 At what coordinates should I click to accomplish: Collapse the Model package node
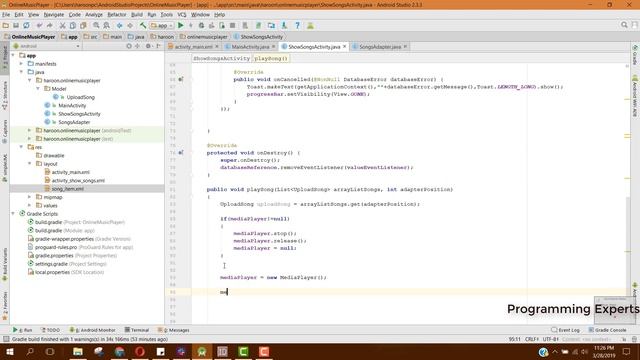click(38, 89)
